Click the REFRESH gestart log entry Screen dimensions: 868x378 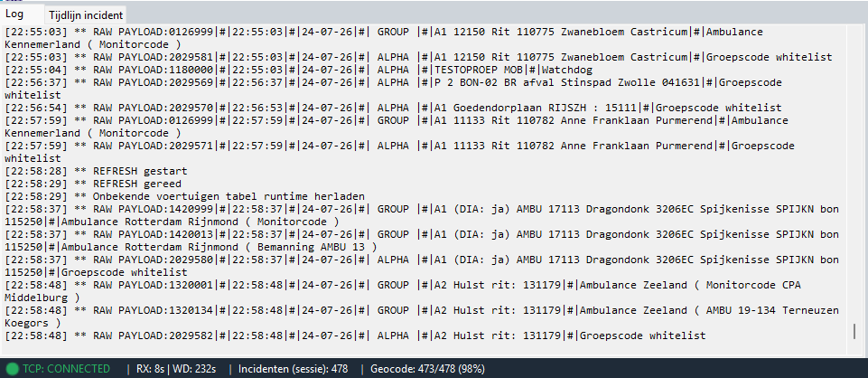[97, 171]
